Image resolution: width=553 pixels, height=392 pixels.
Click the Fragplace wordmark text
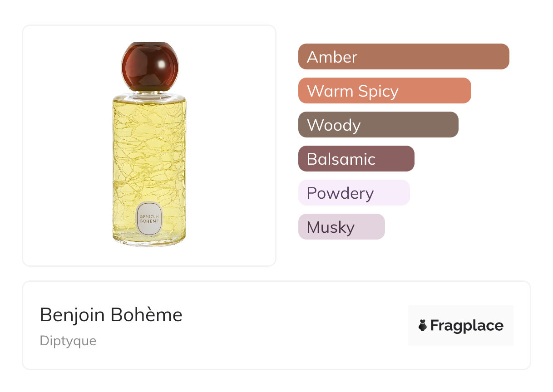(467, 326)
